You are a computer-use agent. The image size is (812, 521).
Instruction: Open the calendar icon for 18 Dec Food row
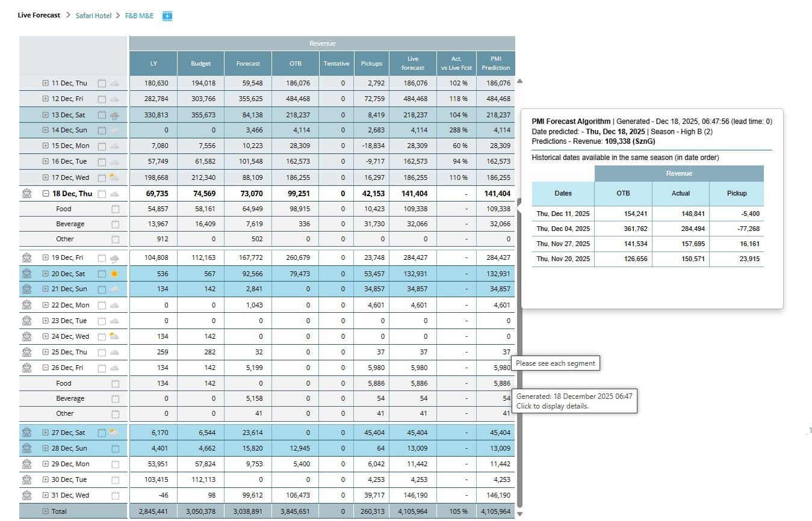[x=116, y=209]
